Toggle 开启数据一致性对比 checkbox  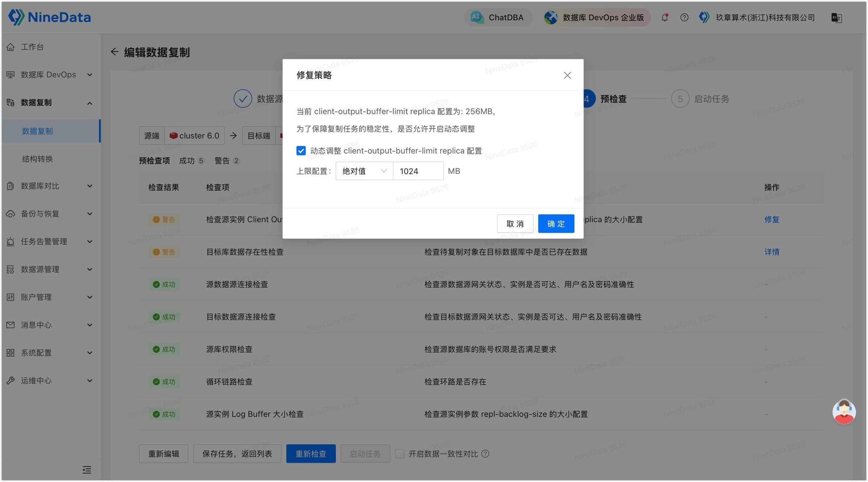point(400,454)
